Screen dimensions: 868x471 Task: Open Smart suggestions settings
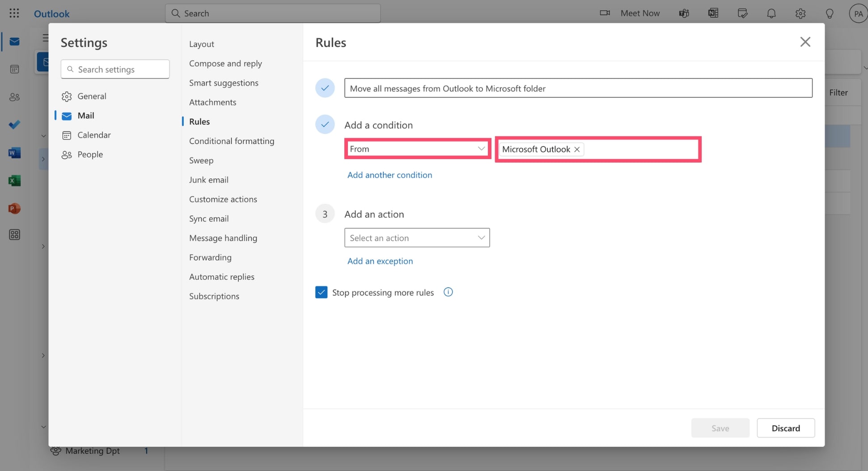click(x=224, y=83)
